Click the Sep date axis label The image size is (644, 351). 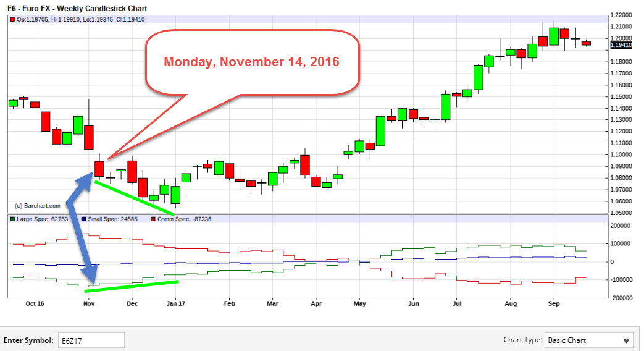[554, 303]
